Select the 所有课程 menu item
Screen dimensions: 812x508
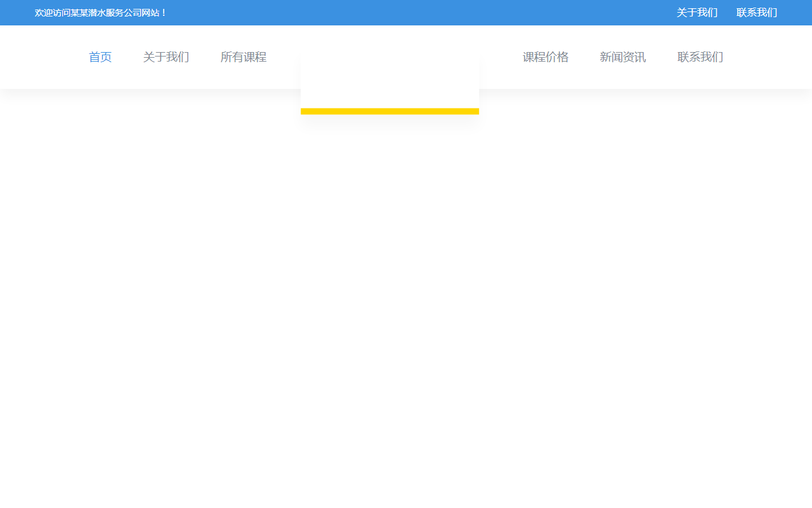pos(244,57)
